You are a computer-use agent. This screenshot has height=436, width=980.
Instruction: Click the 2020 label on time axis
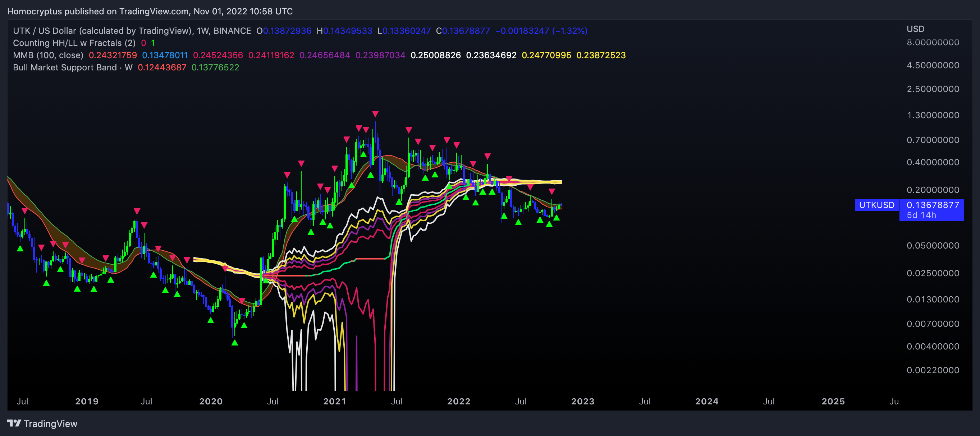[211, 402]
